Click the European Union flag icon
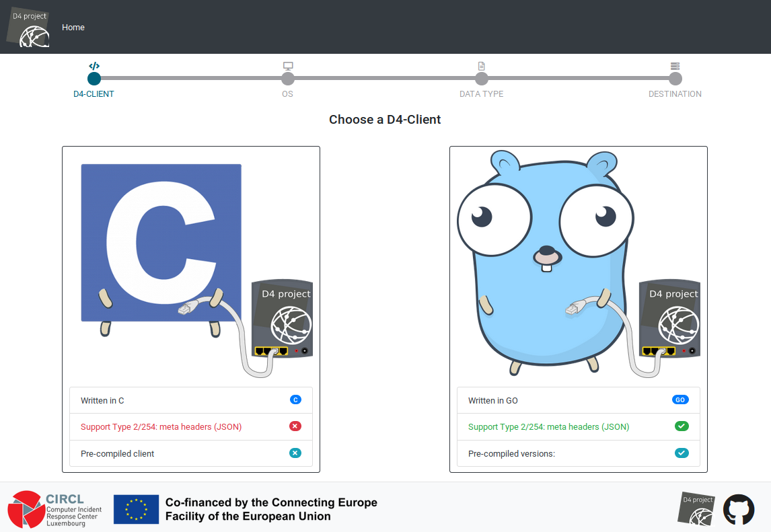 coord(136,509)
